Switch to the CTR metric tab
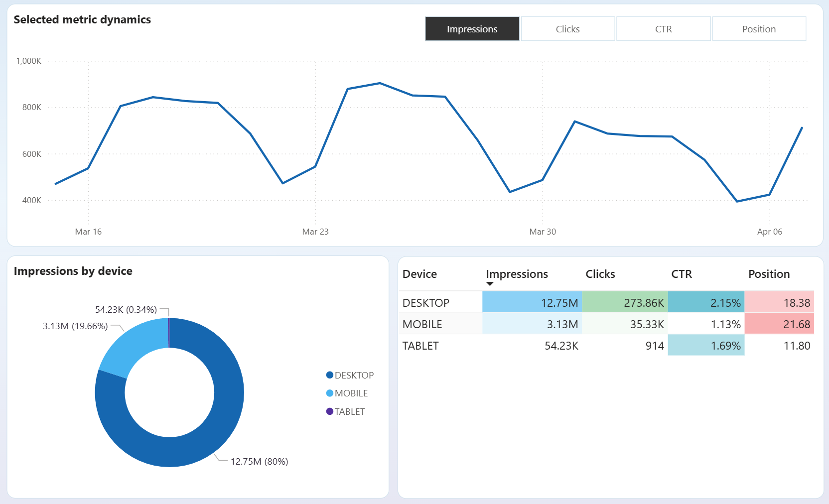The image size is (829, 504). (x=663, y=29)
